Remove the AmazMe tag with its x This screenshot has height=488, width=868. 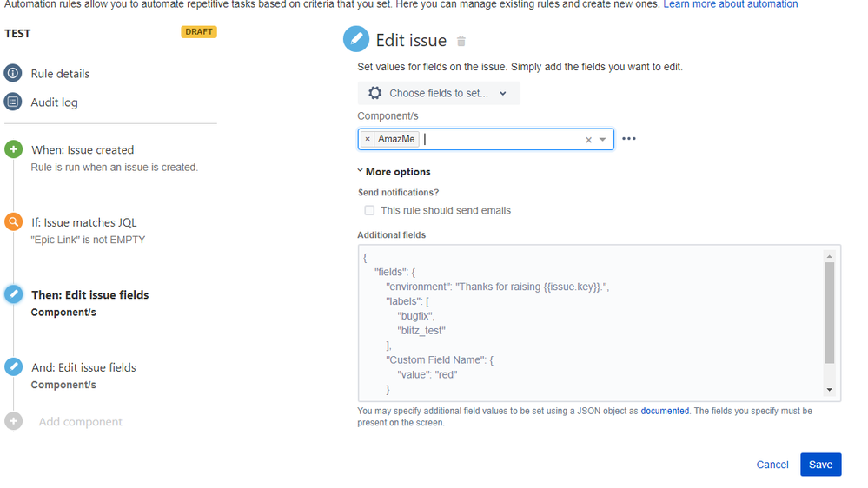(x=368, y=139)
